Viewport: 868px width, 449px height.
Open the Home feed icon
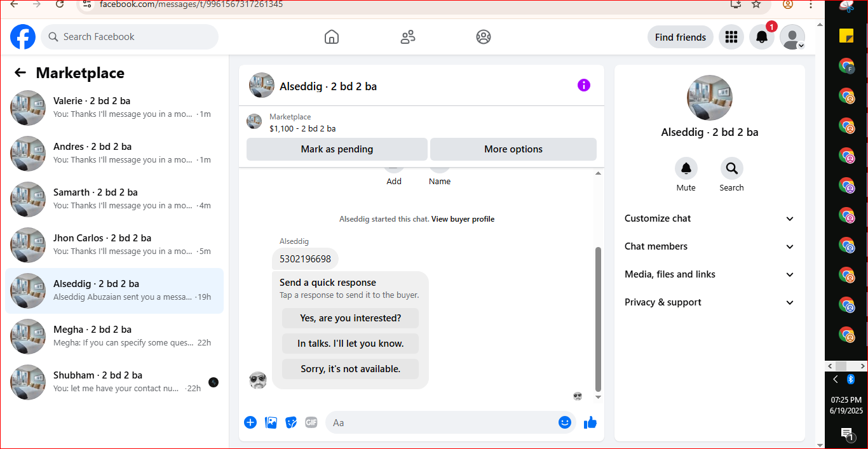point(332,37)
